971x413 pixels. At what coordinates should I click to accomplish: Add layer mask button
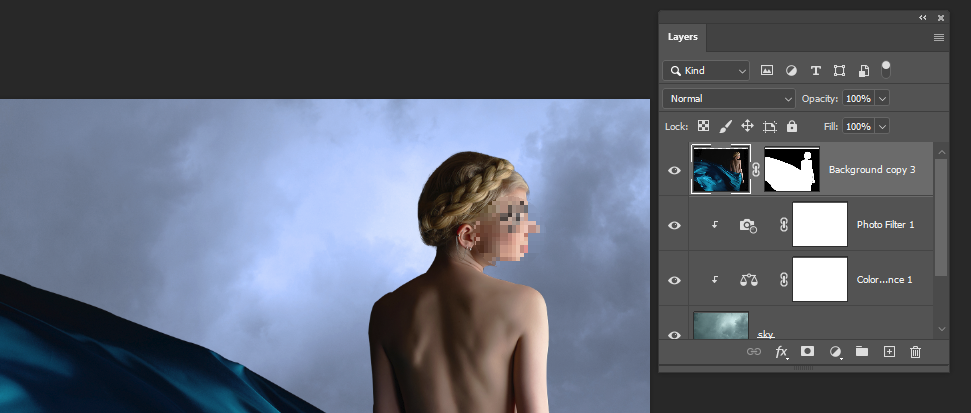coord(808,351)
